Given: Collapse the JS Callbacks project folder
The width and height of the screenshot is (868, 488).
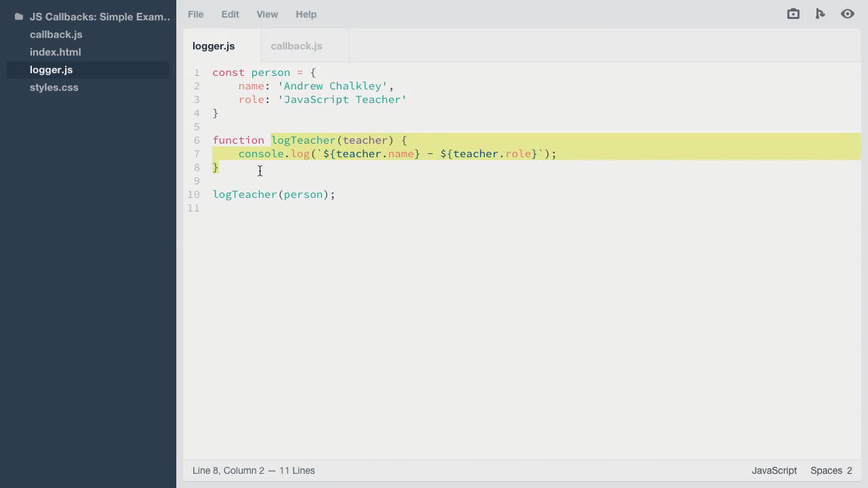Looking at the screenshot, I should click(x=100, y=17).
